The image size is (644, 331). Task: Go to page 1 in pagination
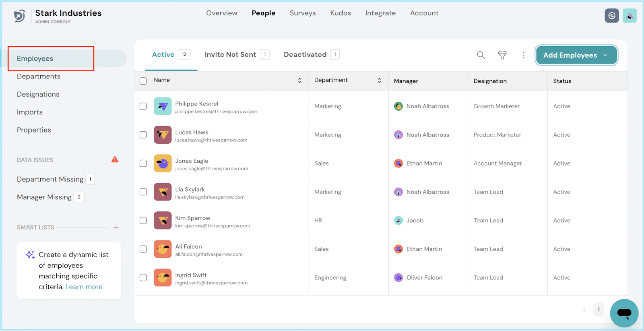pyautogui.click(x=599, y=310)
